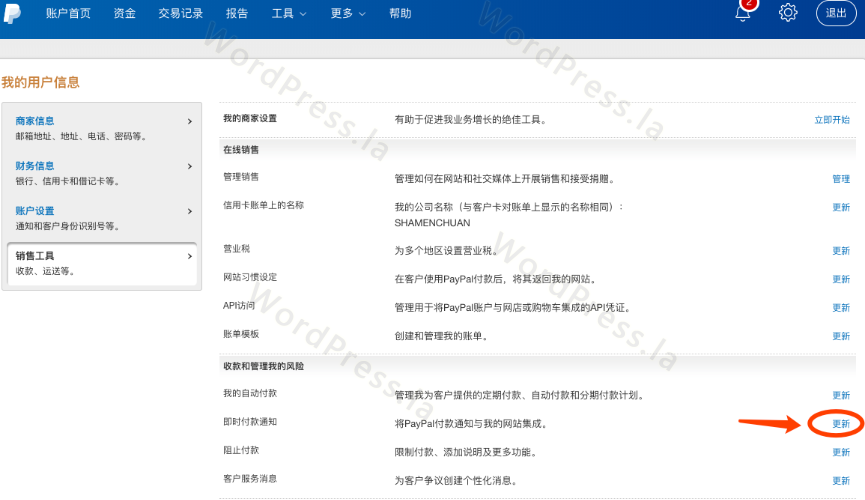865x500 pixels.
Task: Click 更新 for 客户服务消息
Action: click(x=841, y=481)
